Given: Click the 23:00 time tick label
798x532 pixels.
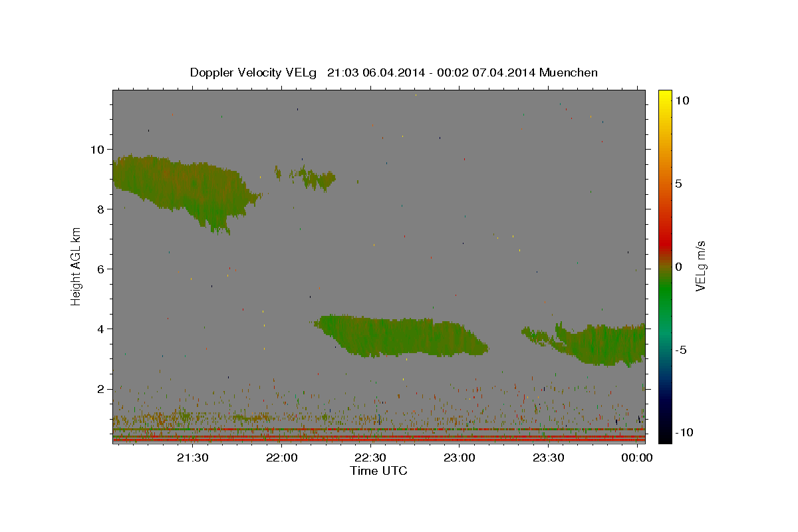Looking at the screenshot, I should point(459,458).
